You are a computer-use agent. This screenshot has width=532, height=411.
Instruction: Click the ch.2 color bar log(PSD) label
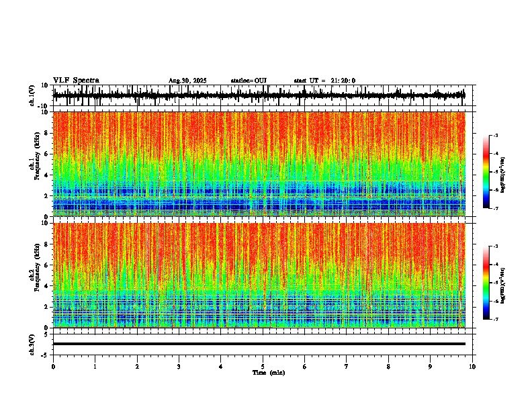[502, 285]
